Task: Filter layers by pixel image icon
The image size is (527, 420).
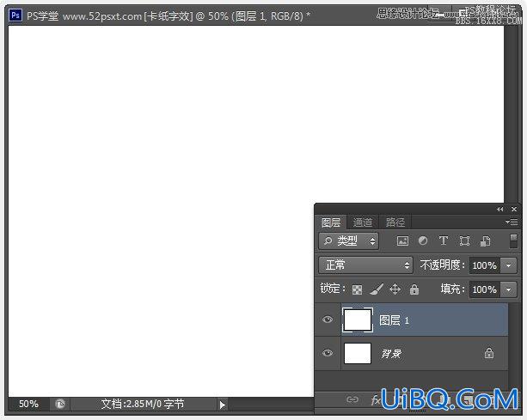Action: coord(402,240)
